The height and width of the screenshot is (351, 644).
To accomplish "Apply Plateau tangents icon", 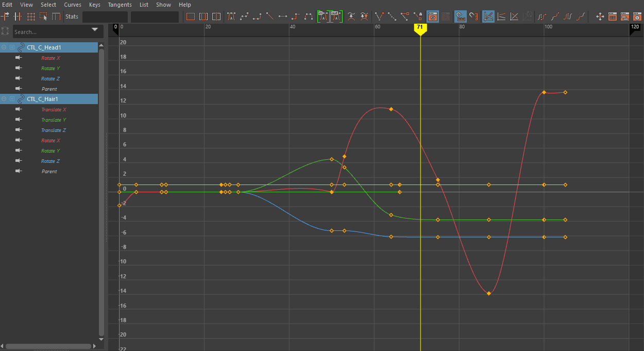I will pos(309,16).
